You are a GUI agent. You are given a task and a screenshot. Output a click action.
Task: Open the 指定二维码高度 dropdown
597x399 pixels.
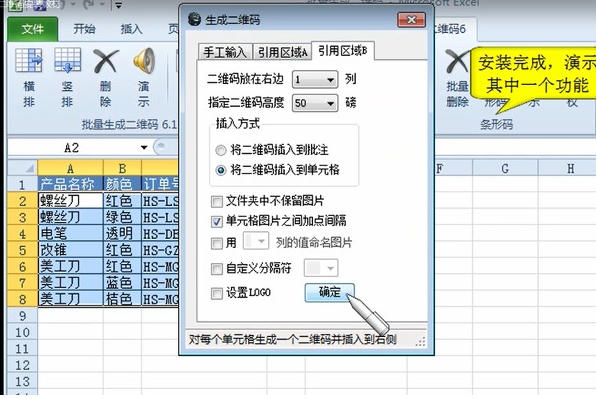314,103
